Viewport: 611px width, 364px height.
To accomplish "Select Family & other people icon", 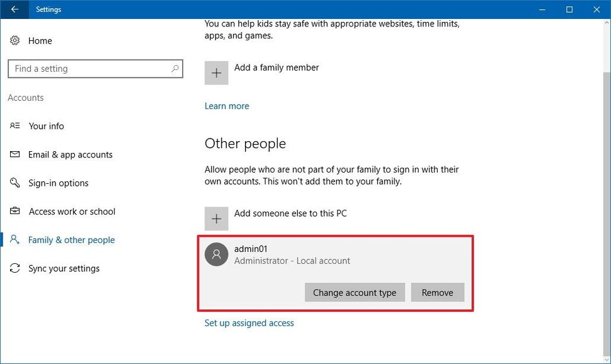I will tap(14, 240).
